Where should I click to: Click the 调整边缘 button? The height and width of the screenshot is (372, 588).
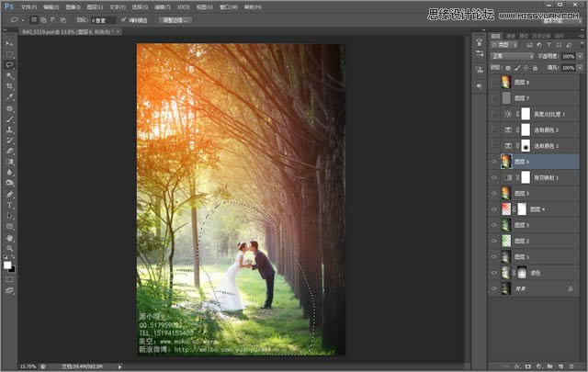tap(175, 20)
